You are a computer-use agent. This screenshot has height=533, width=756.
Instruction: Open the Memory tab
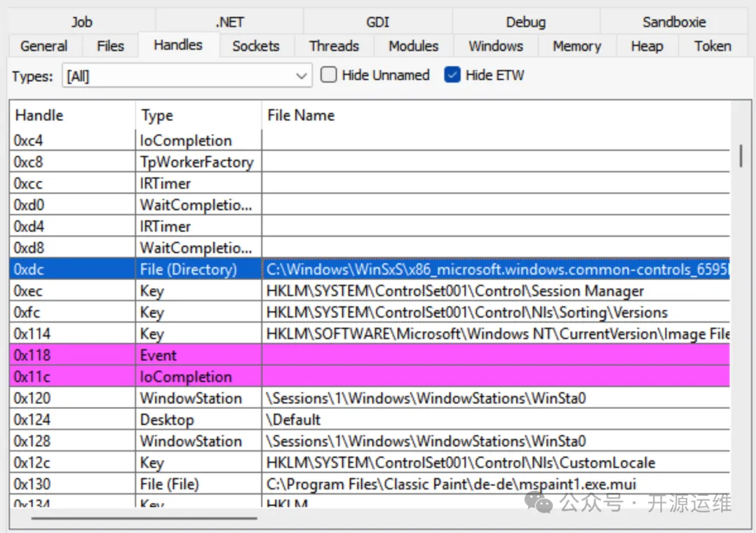click(576, 46)
